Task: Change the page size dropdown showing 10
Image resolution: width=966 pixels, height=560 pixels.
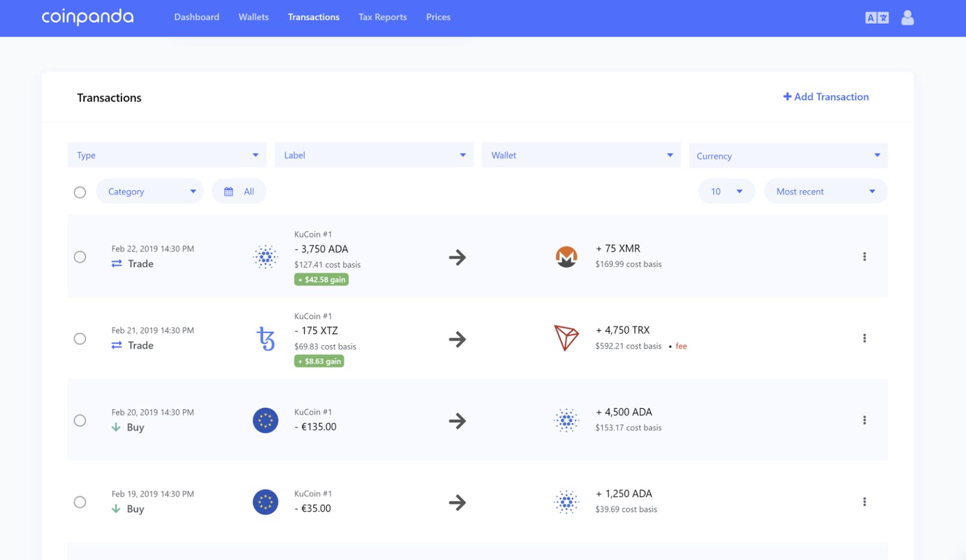Action: [x=726, y=191]
